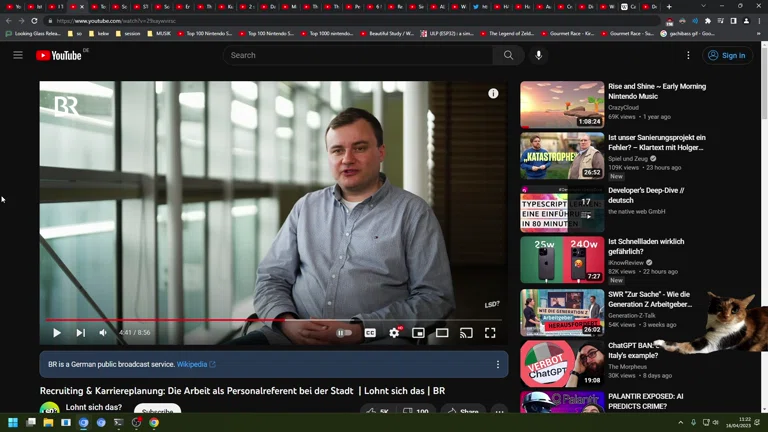Search with your voice microphone

click(x=538, y=55)
